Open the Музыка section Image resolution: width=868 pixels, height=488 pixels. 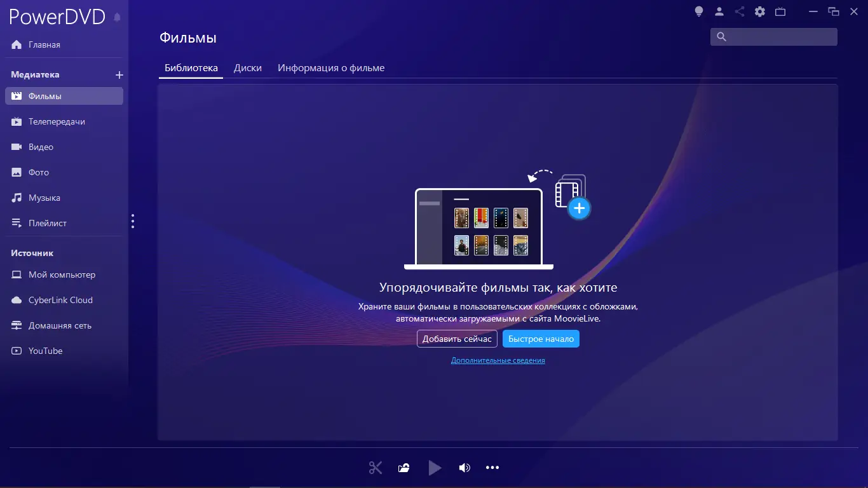(x=64, y=198)
